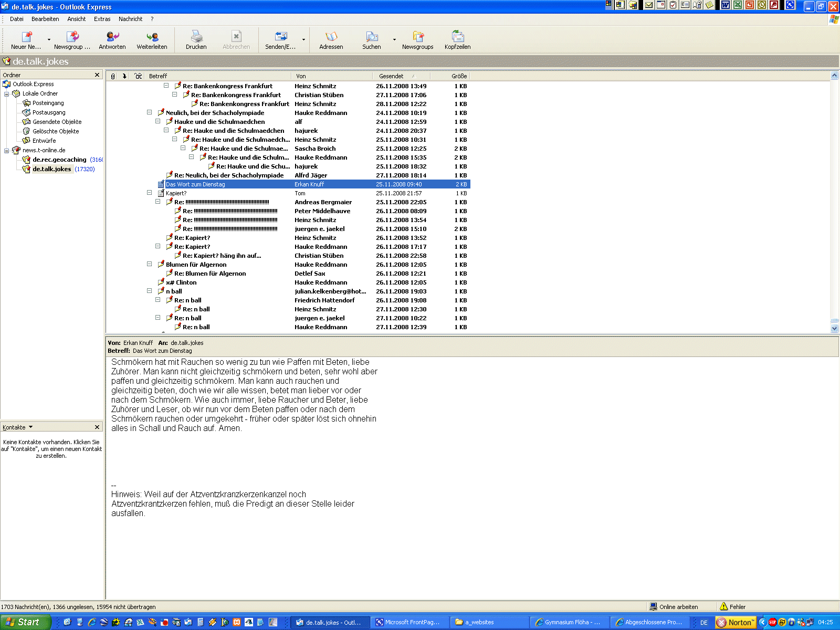Open the Kontakte dropdown arrow
The width and height of the screenshot is (840, 630).
click(30, 427)
